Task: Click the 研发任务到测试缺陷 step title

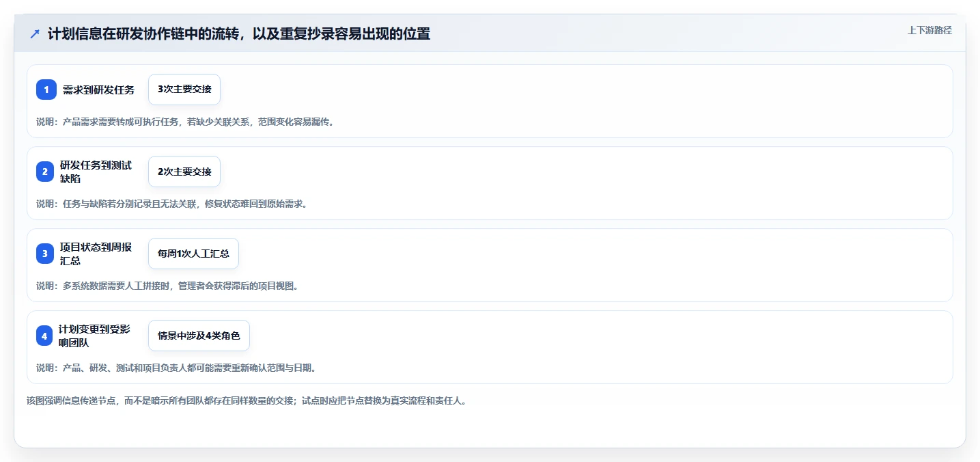Action: click(x=96, y=172)
